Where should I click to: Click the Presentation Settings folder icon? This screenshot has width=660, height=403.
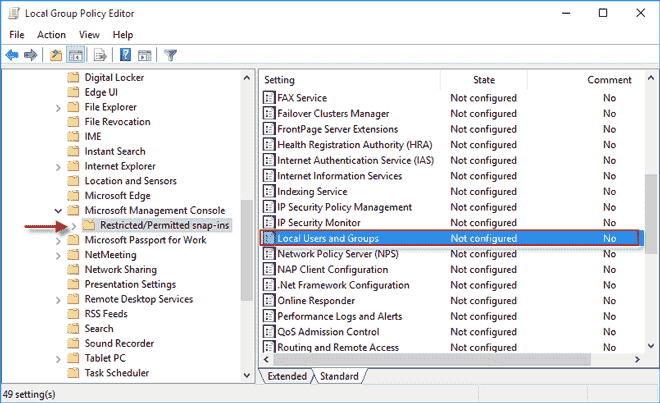click(x=73, y=284)
